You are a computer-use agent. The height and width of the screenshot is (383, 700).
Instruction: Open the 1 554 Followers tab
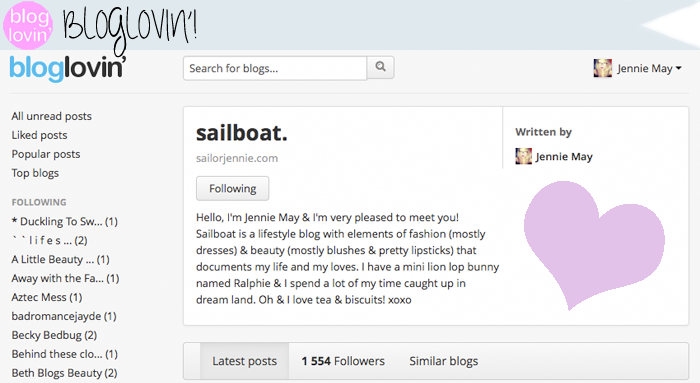click(x=343, y=361)
